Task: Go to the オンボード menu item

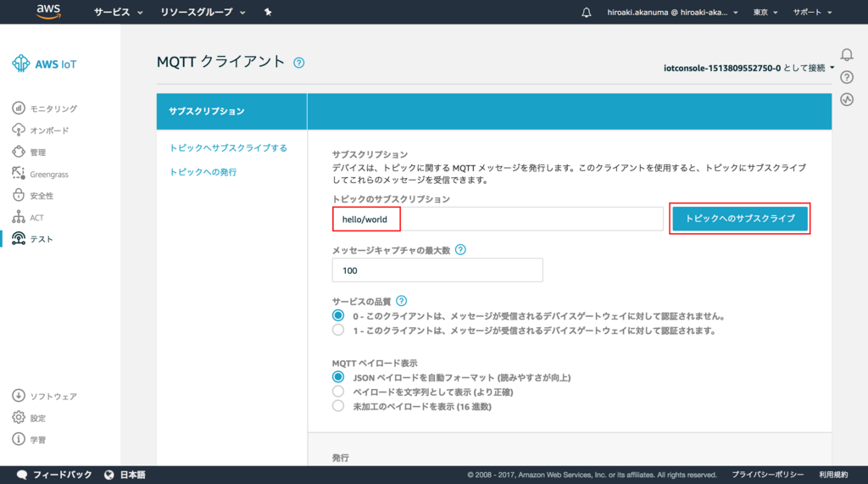Action: 49,131
